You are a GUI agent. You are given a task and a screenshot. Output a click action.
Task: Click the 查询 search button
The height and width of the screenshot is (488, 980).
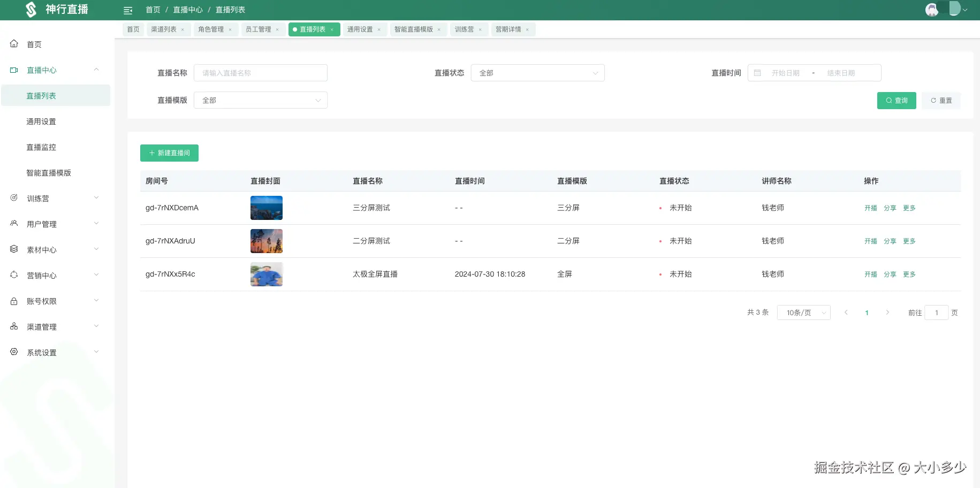pos(897,101)
